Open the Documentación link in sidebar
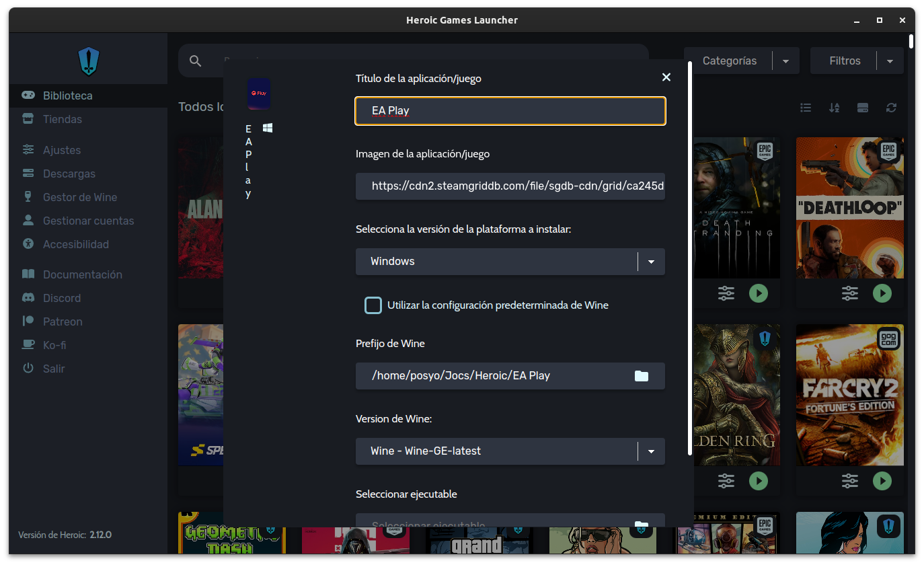 point(83,274)
